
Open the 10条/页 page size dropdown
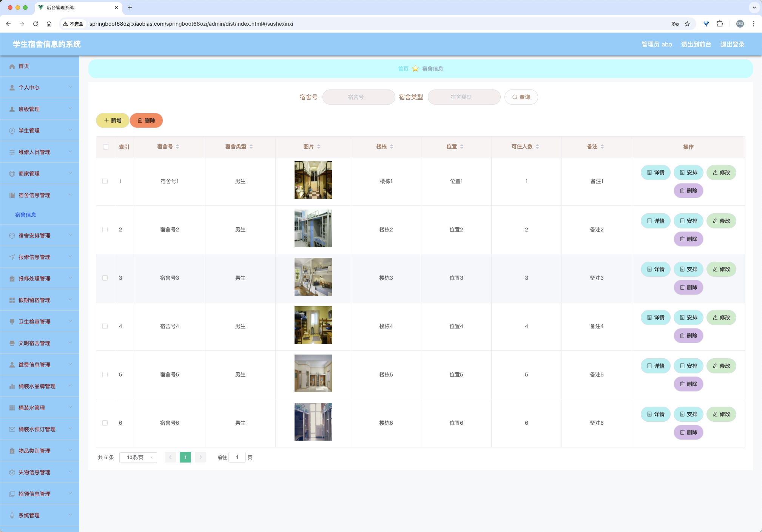coord(138,458)
